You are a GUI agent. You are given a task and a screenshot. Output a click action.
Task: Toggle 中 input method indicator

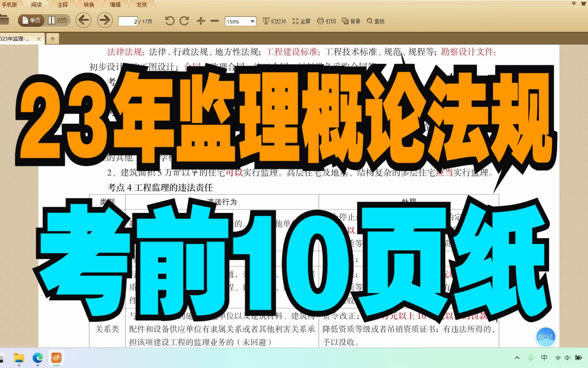(544, 357)
